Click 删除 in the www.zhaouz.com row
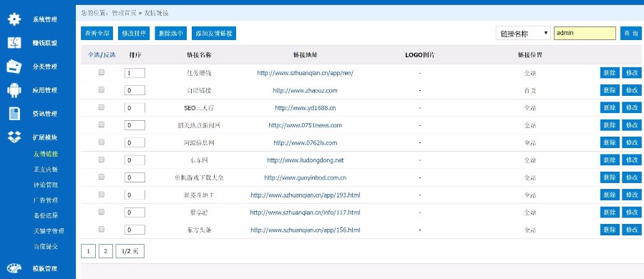This screenshot has height=279, width=644. point(610,90)
